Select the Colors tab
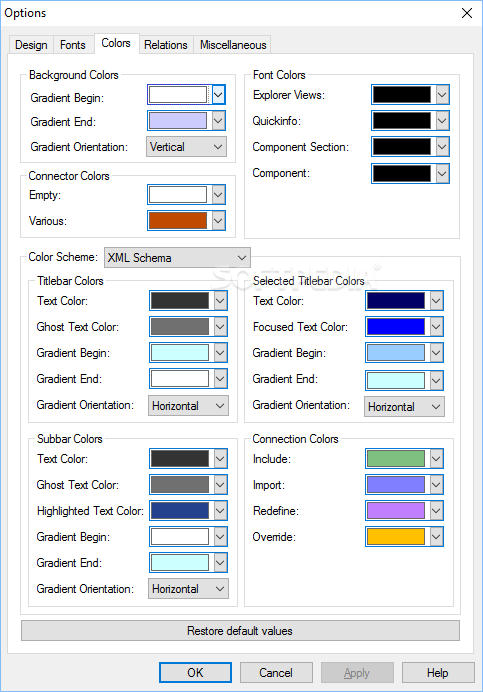The height and width of the screenshot is (692, 483). (x=116, y=43)
